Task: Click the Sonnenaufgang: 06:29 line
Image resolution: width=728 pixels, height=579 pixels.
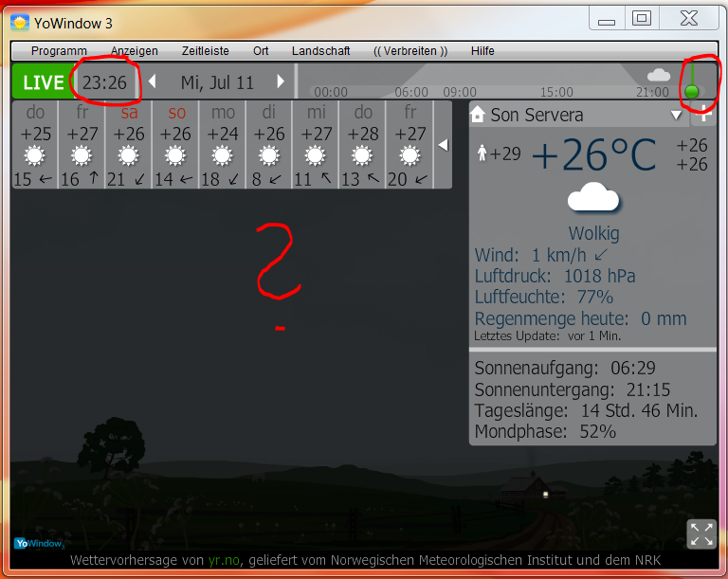Action: (x=565, y=368)
